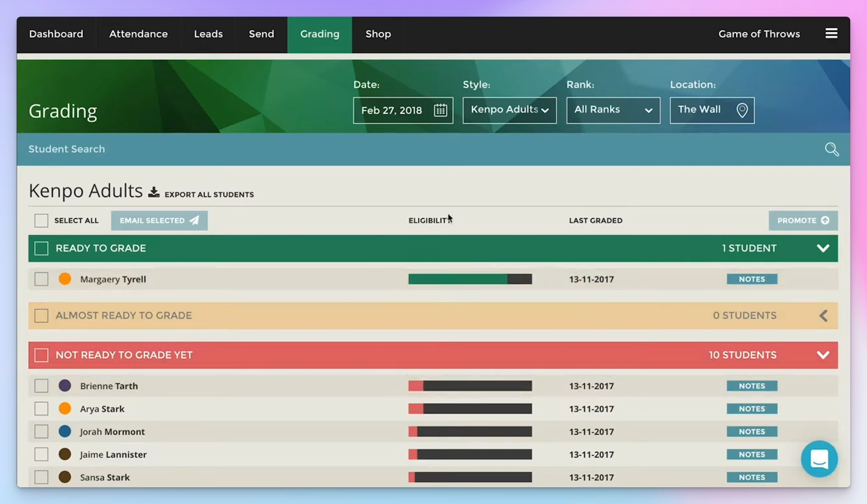867x504 pixels.
Task: Click the Promote button
Action: tap(803, 221)
